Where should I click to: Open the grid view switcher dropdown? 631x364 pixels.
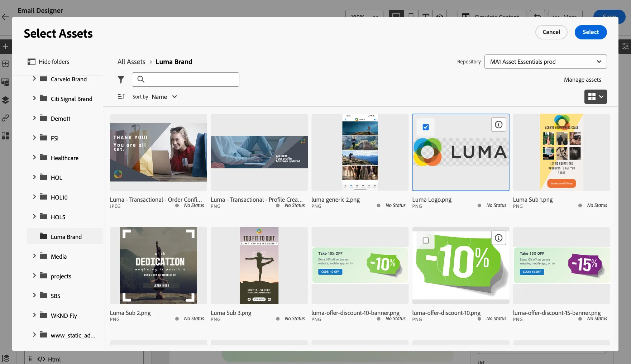tap(596, 97)
